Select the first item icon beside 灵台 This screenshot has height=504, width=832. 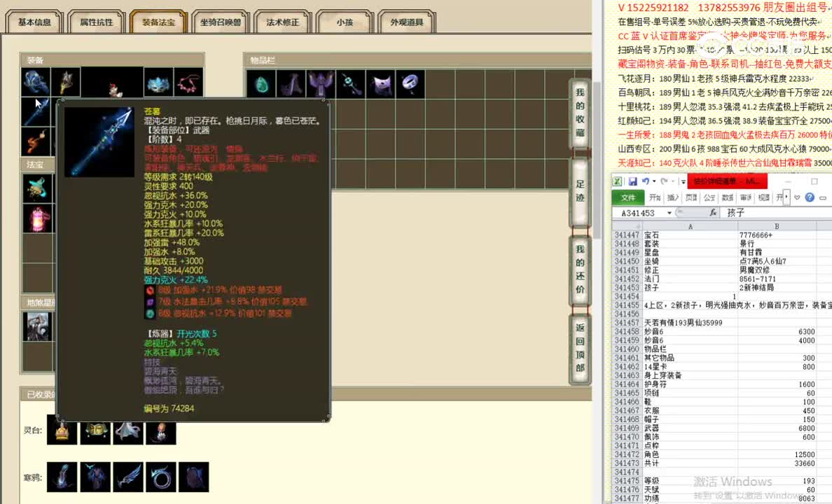click(62, 433)
